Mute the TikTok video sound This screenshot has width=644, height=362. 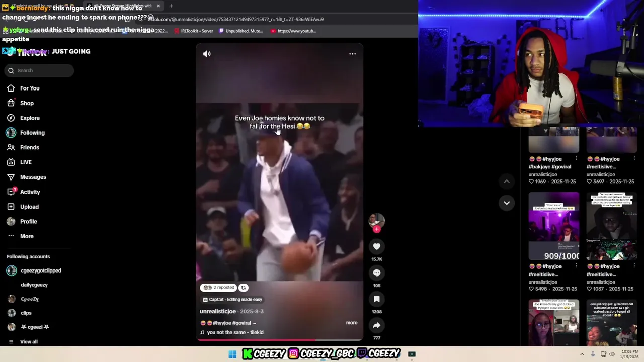click(x=207, y=54)
